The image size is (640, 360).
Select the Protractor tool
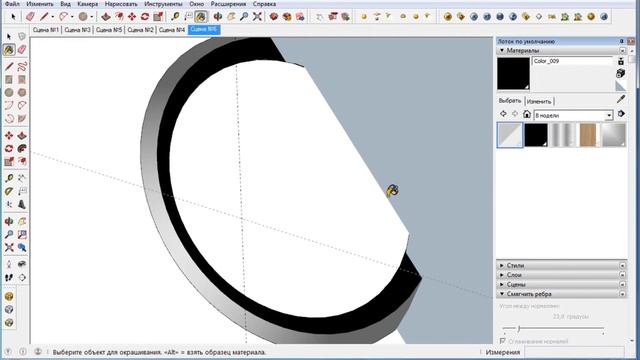pos(9,191)
